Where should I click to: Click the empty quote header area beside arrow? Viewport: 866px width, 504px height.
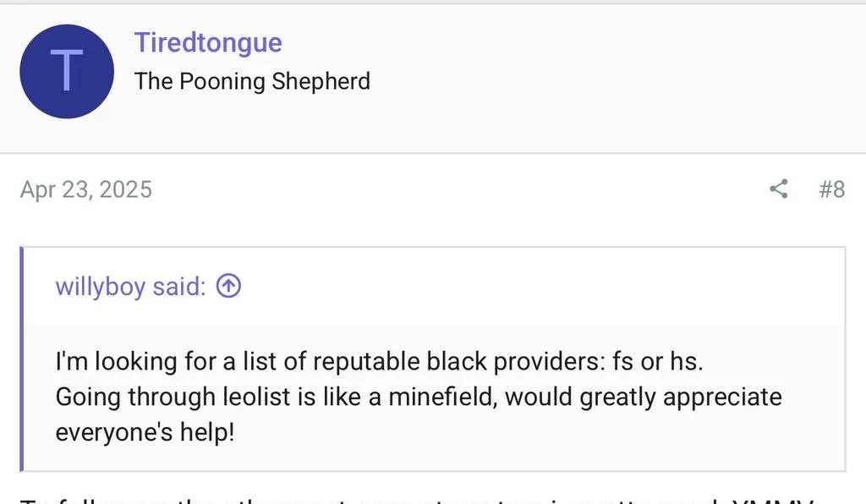(541, 286)
